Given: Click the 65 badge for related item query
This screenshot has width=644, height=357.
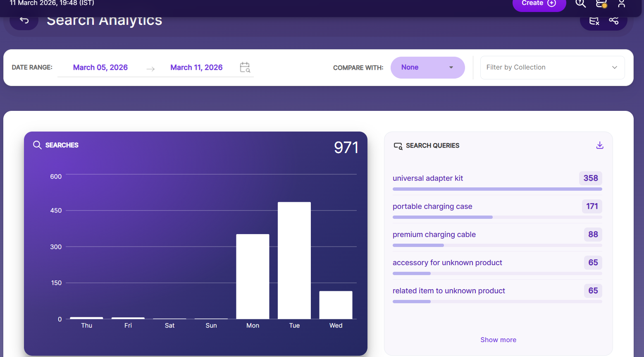Looking at the screenshot, I should click(x=593, y=291).
